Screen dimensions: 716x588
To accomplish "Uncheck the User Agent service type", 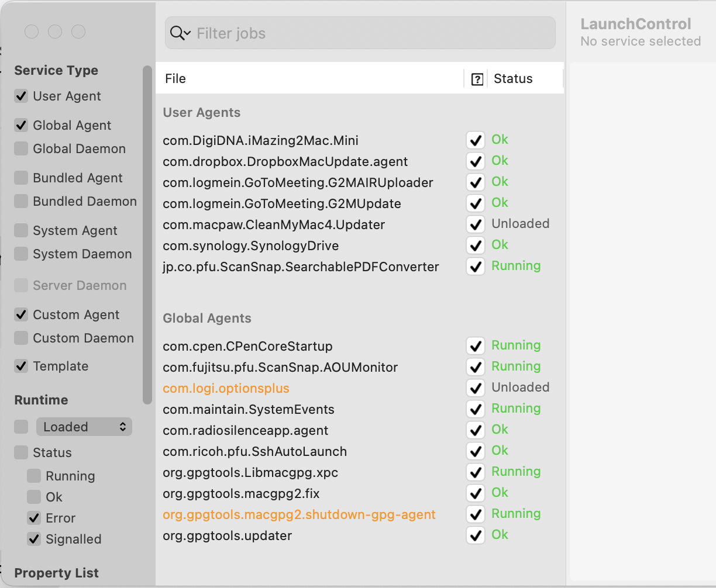I will [x=21, y=96].
